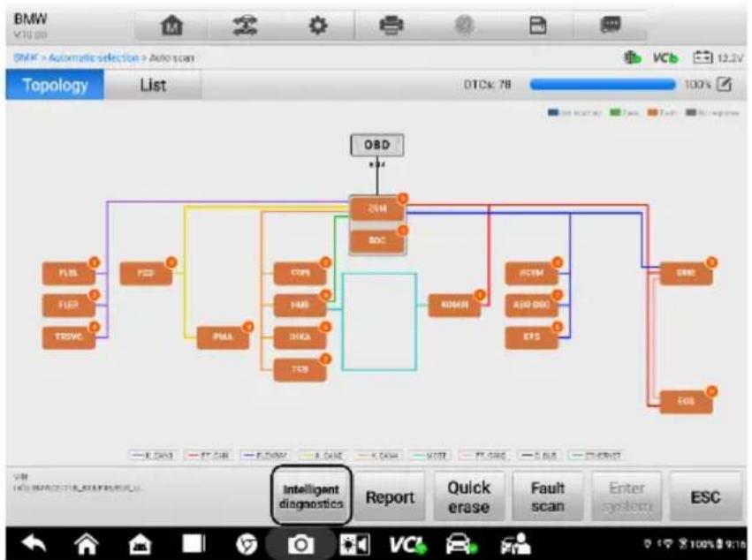Select the ACSM module node

pyautogui.click(x=531, y=273)
